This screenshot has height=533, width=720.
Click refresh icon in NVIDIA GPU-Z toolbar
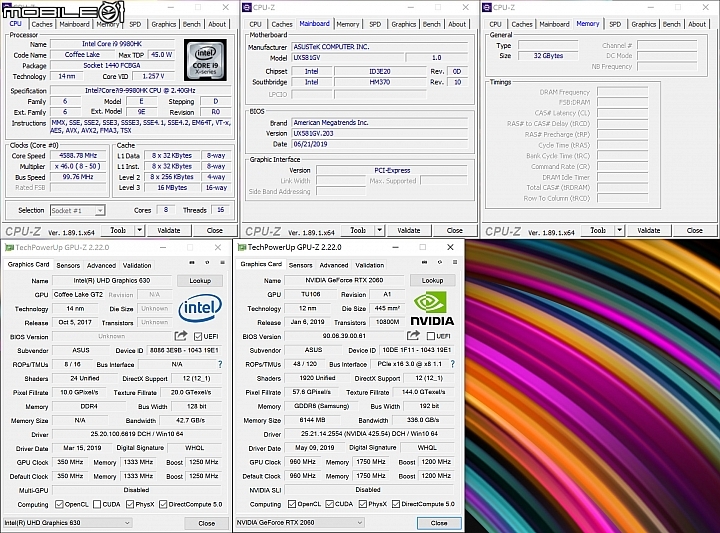pyautogui.click(x=439, y=262)
